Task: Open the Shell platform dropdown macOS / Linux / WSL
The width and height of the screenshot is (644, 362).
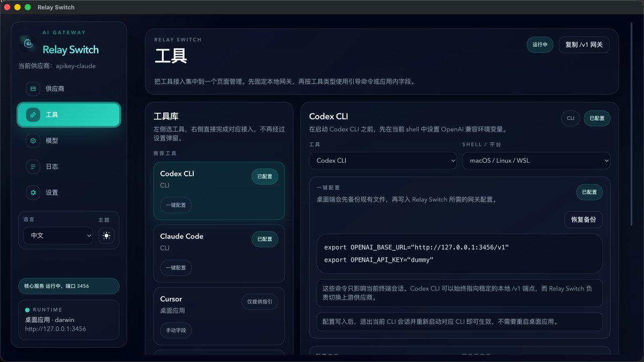Action: 536,161
